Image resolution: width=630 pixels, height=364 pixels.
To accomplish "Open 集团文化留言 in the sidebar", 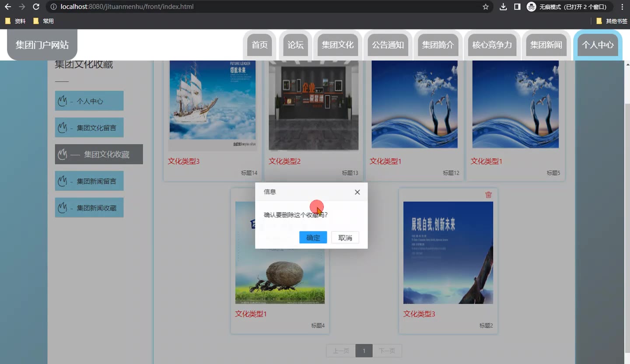I will [89, 128].
